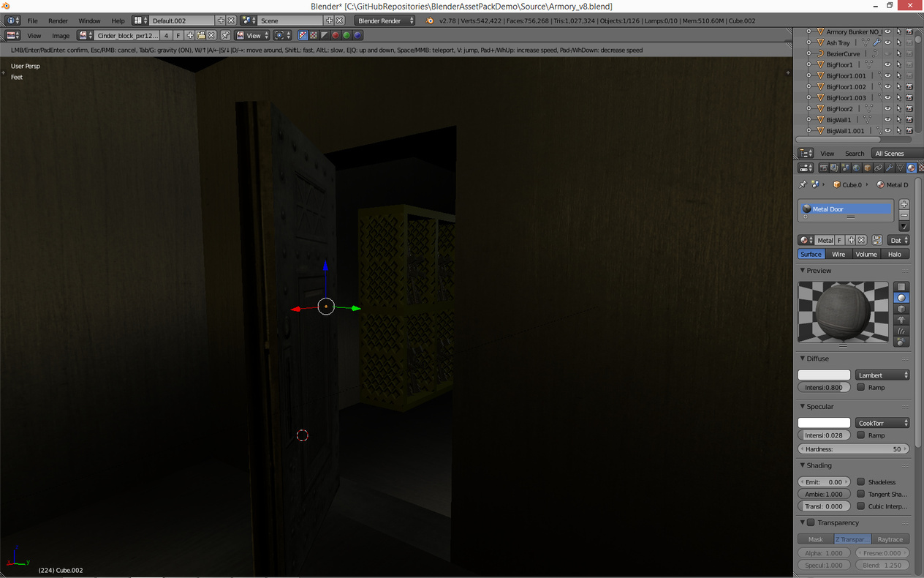Set preview to monkey type
924x578 pixels.
click(901, 320)
